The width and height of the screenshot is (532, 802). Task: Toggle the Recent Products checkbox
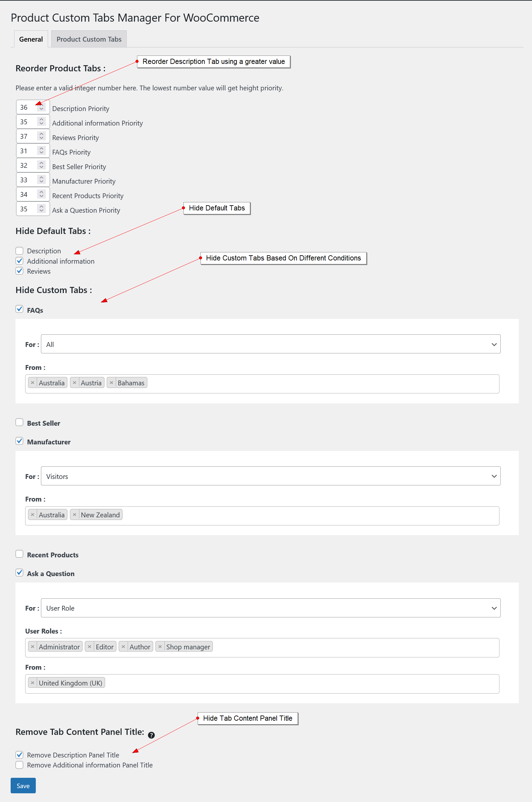tap(19, 554)
